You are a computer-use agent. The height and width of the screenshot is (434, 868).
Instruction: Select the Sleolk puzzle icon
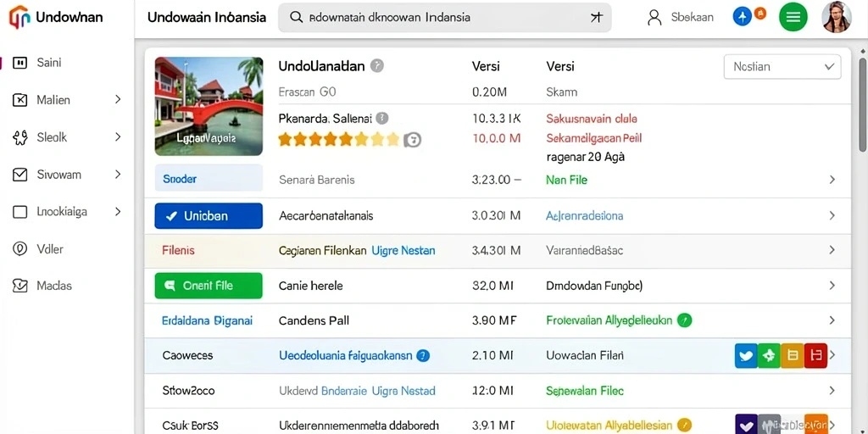[x=19, y=137]
